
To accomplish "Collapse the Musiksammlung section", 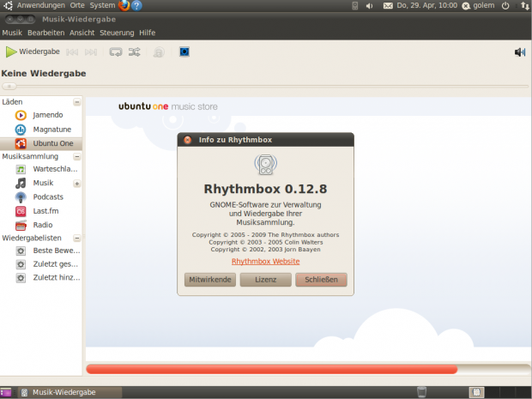I will (x=77, y=156).
